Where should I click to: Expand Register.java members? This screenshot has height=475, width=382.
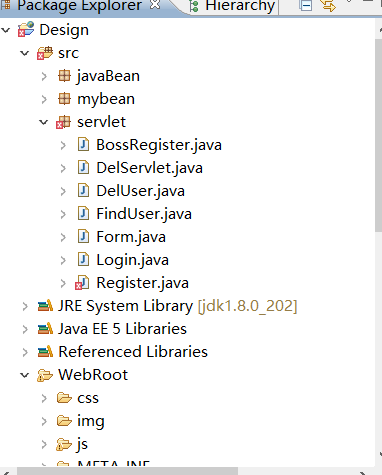pos(63,283)
